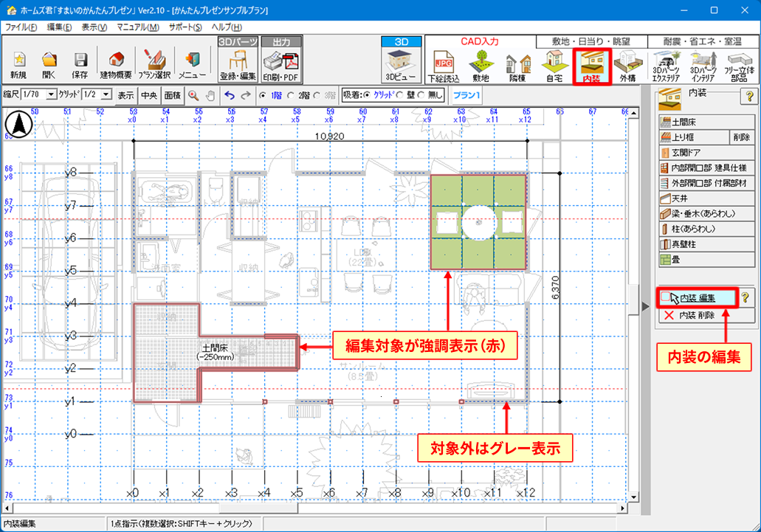Expand the side panel arrow
The height and width of the screenshot is (532, 761).
[646, 306]
